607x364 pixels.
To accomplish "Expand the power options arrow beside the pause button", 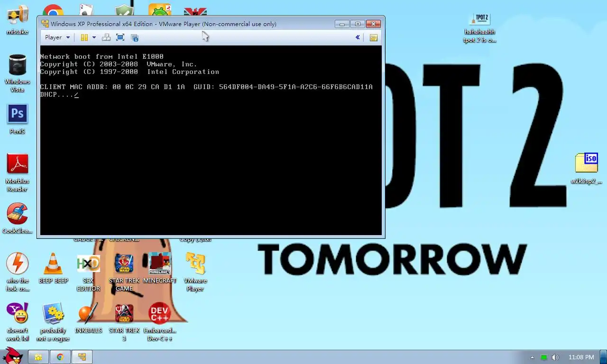I will pyautogui.click(x=94, y=37).
